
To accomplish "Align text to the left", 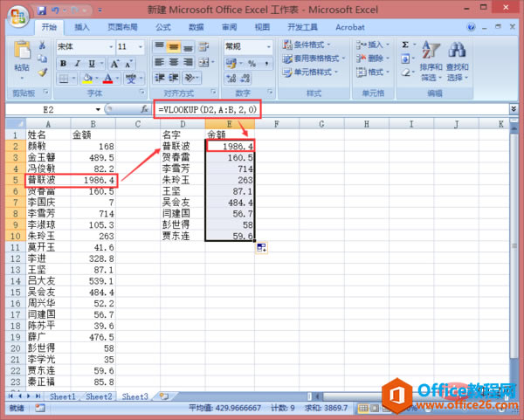I will tap(160, 62).
